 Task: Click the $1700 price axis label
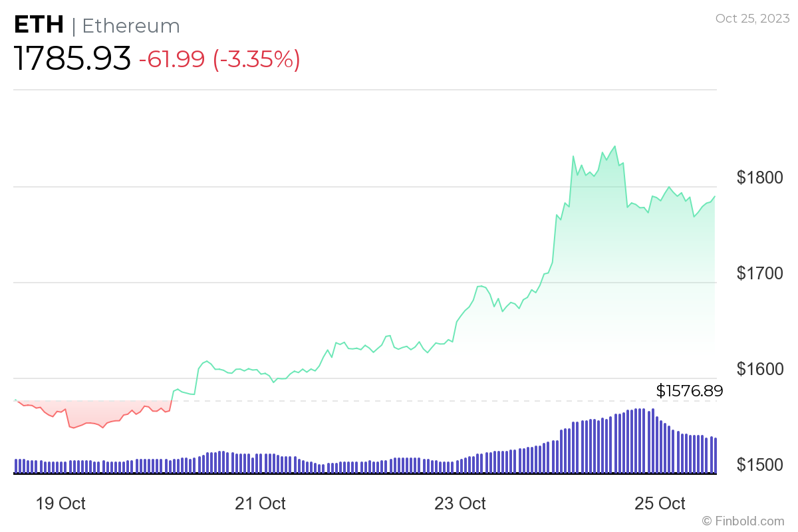[760, 273]
